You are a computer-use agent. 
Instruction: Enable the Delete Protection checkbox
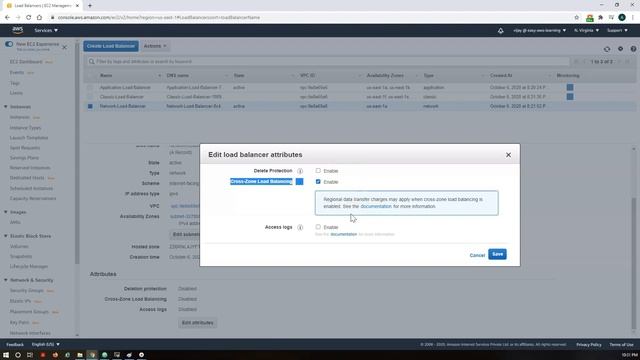click(318, 171)
